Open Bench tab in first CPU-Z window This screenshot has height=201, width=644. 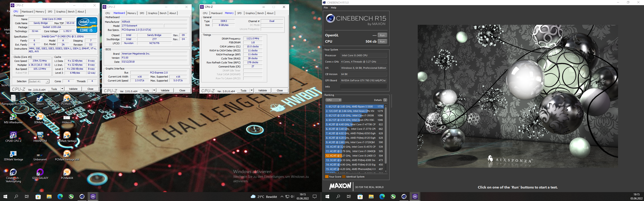click(x=71, y=11)
